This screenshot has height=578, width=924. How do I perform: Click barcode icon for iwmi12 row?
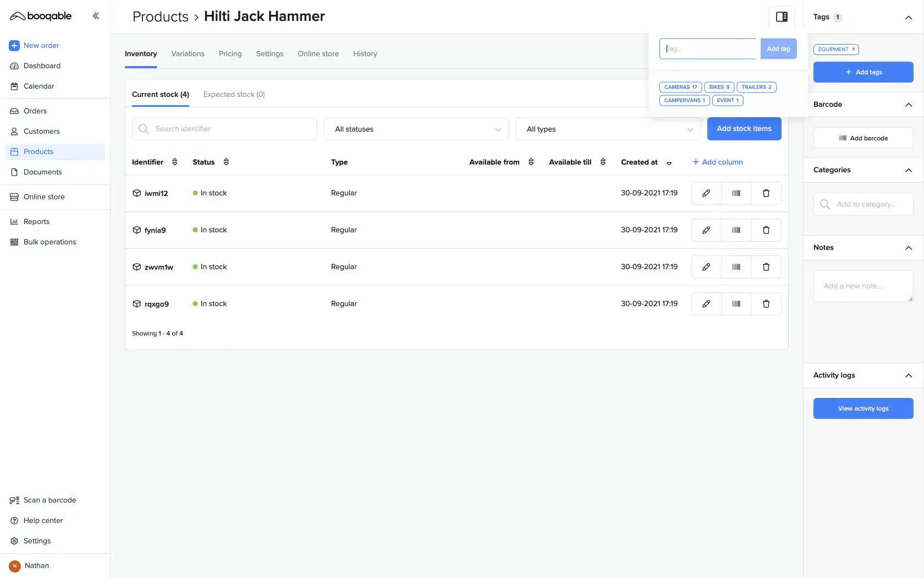tap(736, 193)
